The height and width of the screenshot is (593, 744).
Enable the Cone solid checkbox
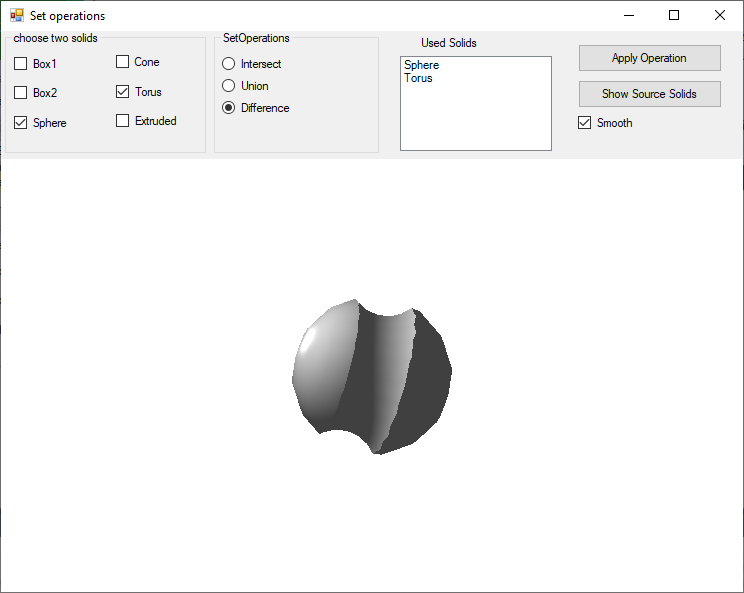(122, 62)
